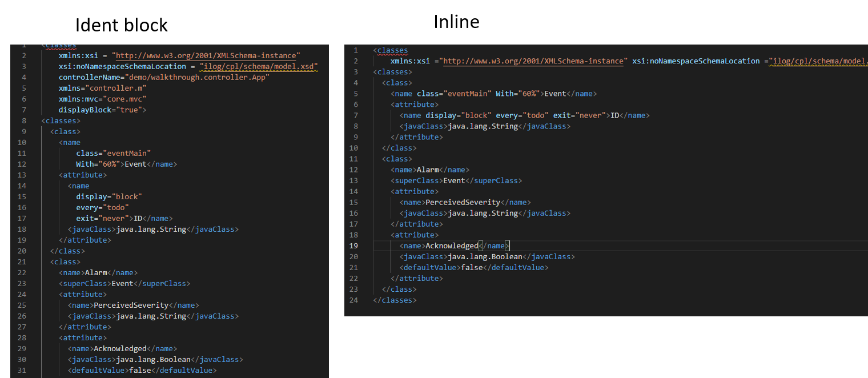The image size is (868, 378).
Task: Click the XMLSchema-instance URL in Inline pane
Action: click(533, 61)
